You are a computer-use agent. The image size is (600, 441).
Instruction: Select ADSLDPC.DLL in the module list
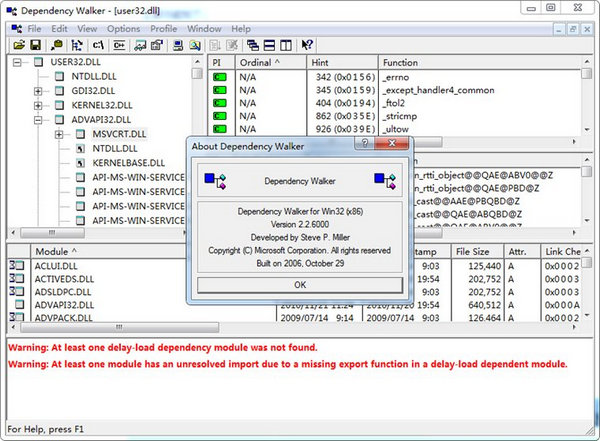[63, 292]
